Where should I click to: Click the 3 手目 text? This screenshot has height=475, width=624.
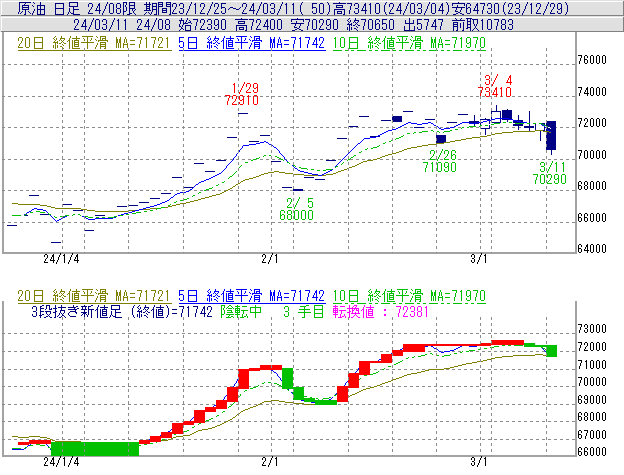point(303,311)
